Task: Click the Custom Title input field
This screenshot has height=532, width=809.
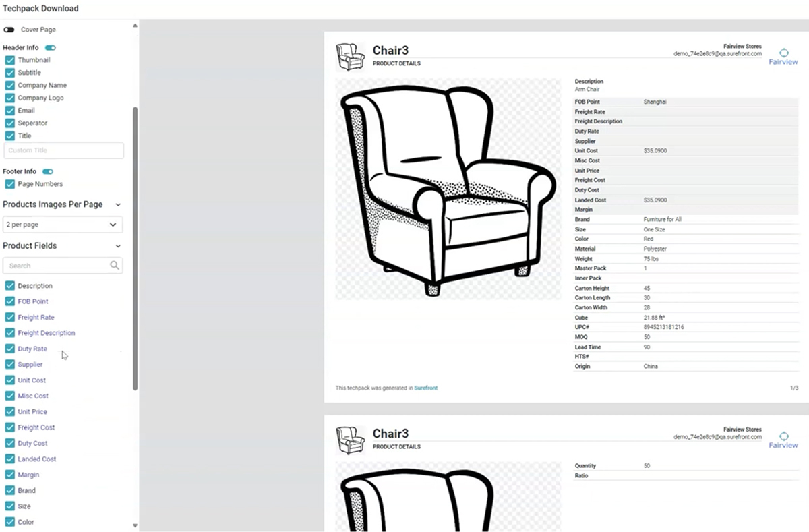Action: click(63, 150)
